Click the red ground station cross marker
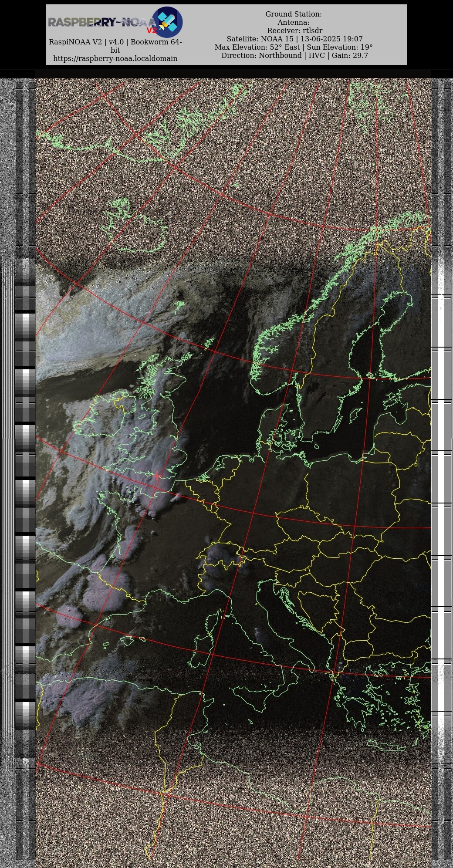This screenshot has width=453, height=868. pyautogui.click(x=157, y=475)
